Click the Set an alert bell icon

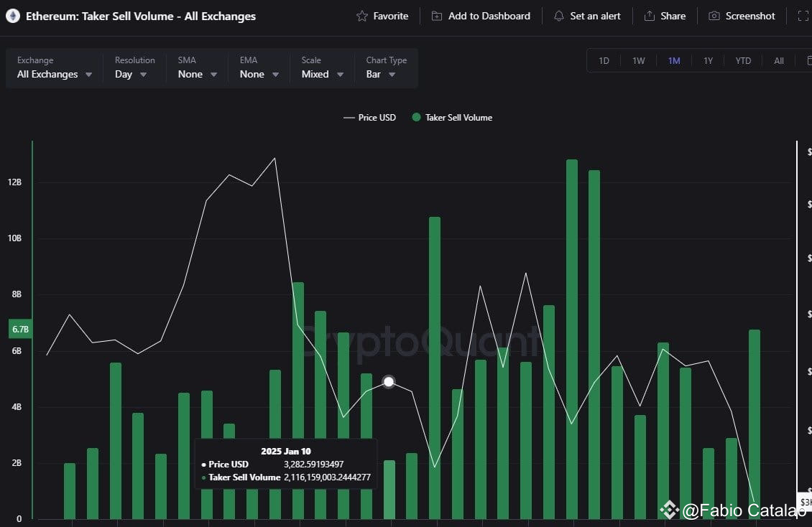pos(559,16)
